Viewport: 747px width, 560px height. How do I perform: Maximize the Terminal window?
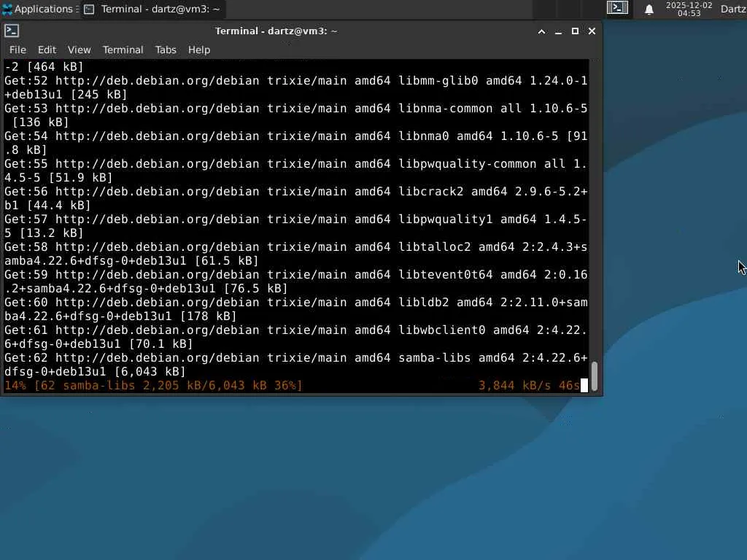(575, 31)
